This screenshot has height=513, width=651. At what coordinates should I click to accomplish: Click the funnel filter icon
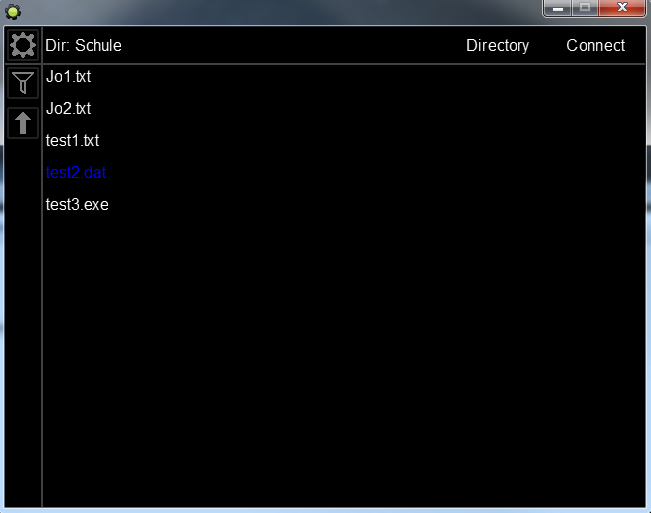22,83
